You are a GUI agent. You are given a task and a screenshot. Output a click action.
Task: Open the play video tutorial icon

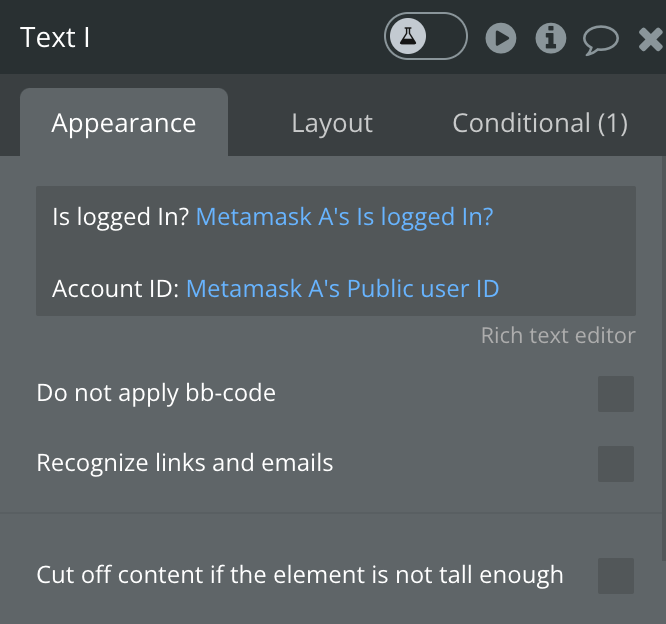coord(501,38)
